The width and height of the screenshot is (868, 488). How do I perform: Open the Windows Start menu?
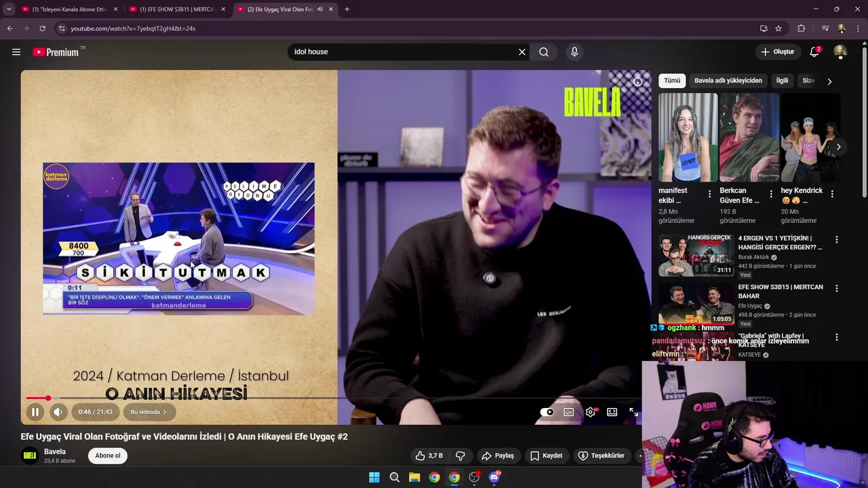pos(374,477)
